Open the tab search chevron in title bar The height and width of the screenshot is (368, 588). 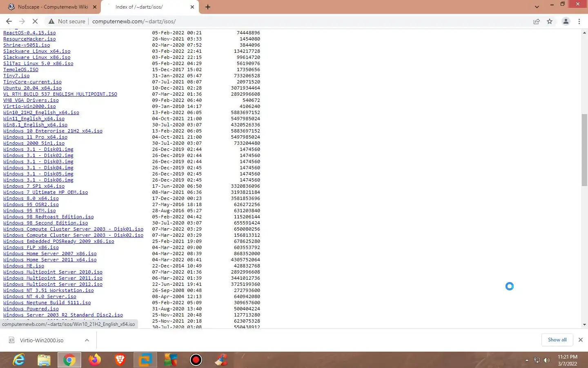(x=537, y=7)
